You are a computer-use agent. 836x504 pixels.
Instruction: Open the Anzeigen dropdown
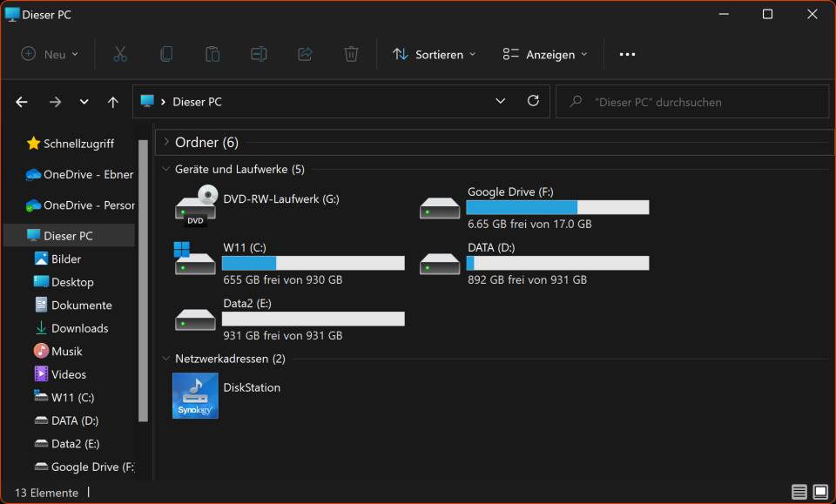[x=544, y=53]
